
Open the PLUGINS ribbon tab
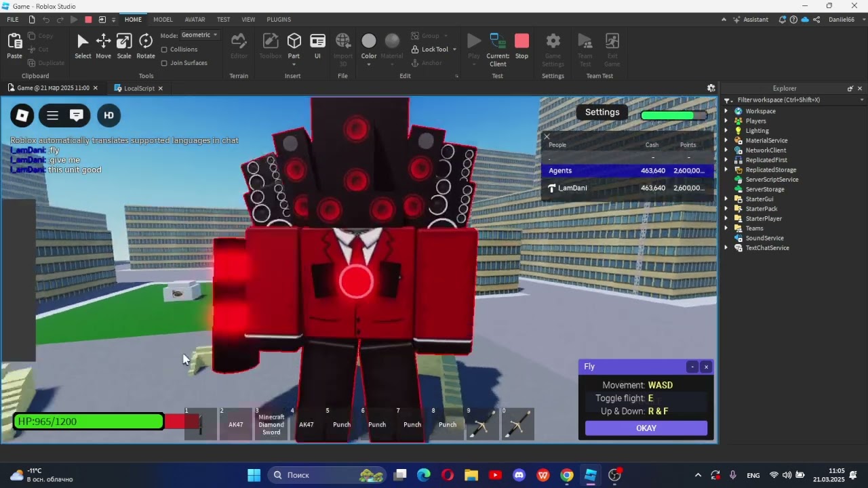click(x=279, y=20)
